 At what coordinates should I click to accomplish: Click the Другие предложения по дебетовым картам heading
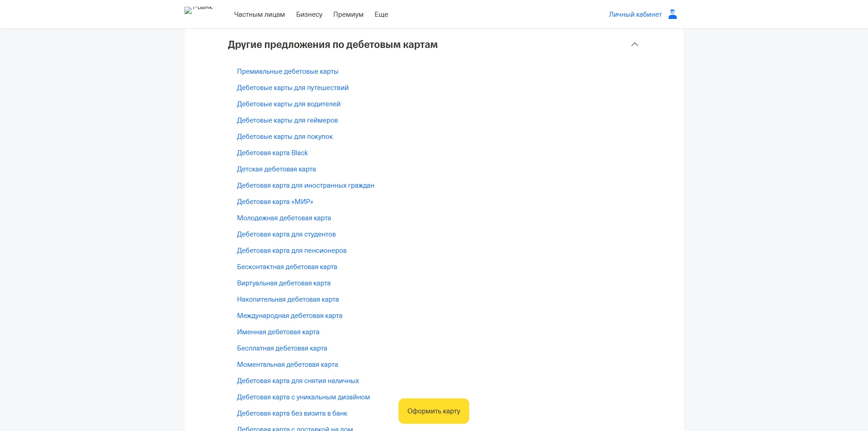(332, 45)
